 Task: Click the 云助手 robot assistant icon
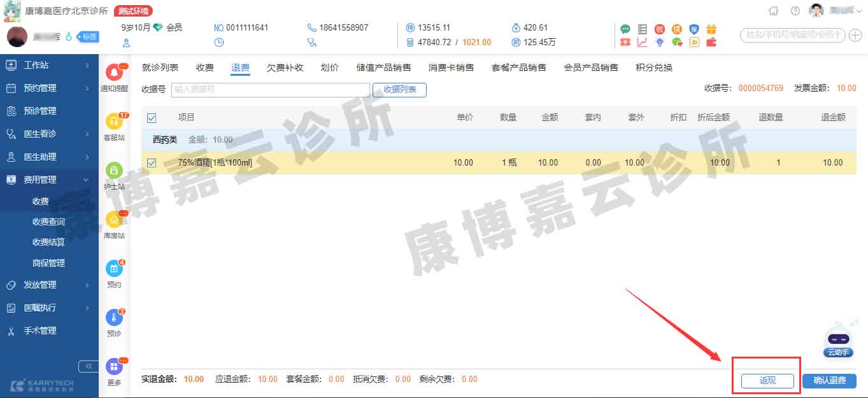(838, 338)
